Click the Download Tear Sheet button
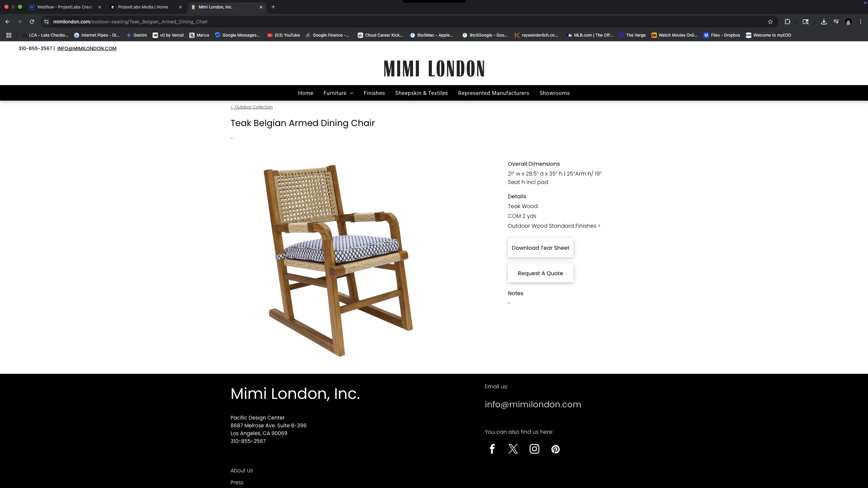 point(540,248)
